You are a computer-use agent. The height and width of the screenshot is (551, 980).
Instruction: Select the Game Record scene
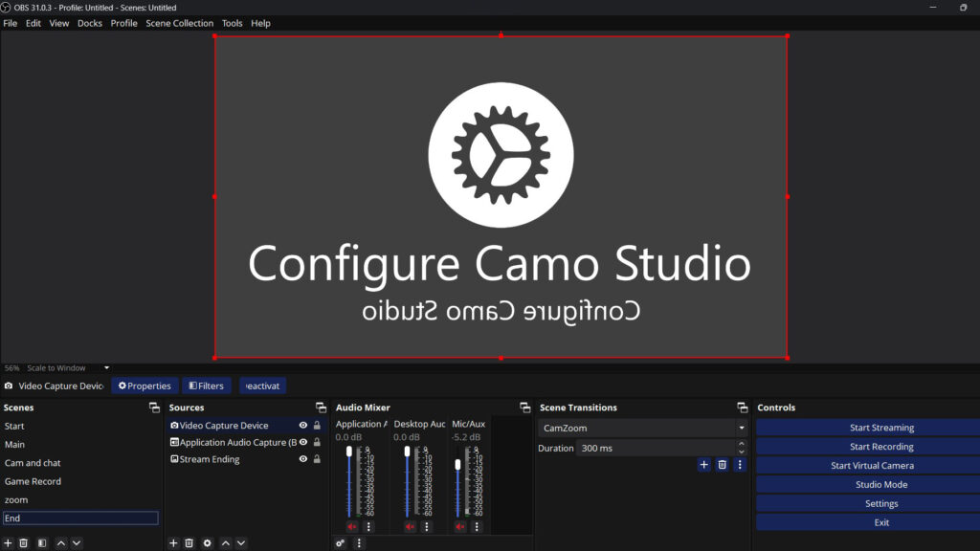(x=80, y=481)
